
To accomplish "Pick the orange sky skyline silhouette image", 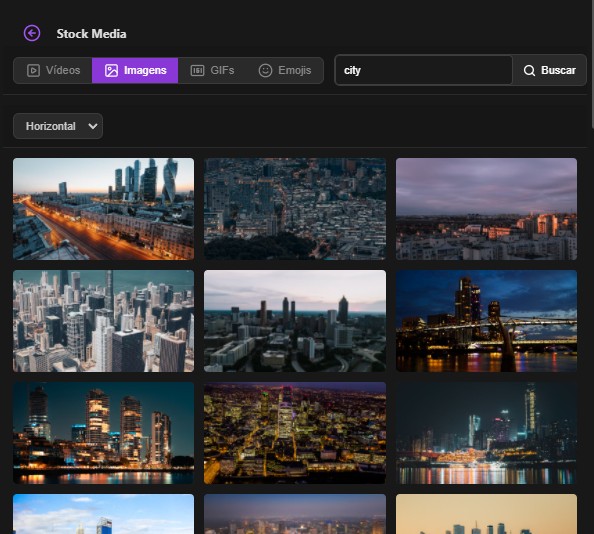I will [486, 514].
